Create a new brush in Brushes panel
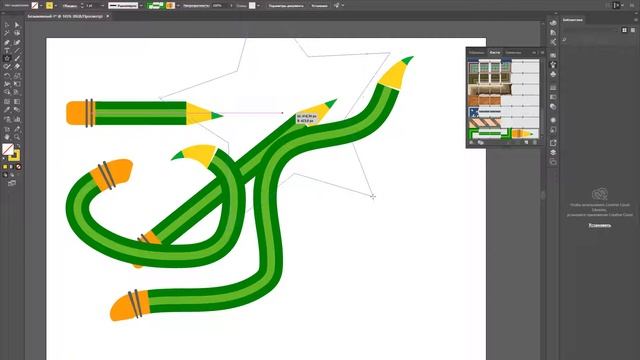Screen dimensions: 640x360 (x=526, y=142)
